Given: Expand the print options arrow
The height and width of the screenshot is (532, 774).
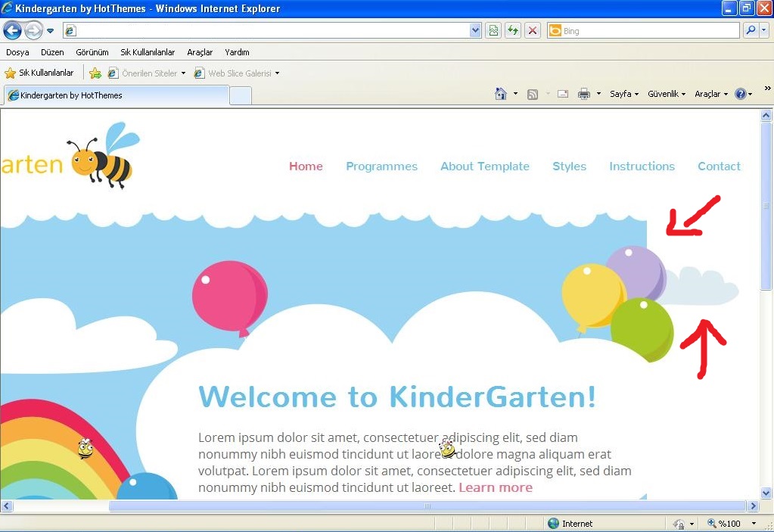Looking at the screenshot, I should [598, 94].
